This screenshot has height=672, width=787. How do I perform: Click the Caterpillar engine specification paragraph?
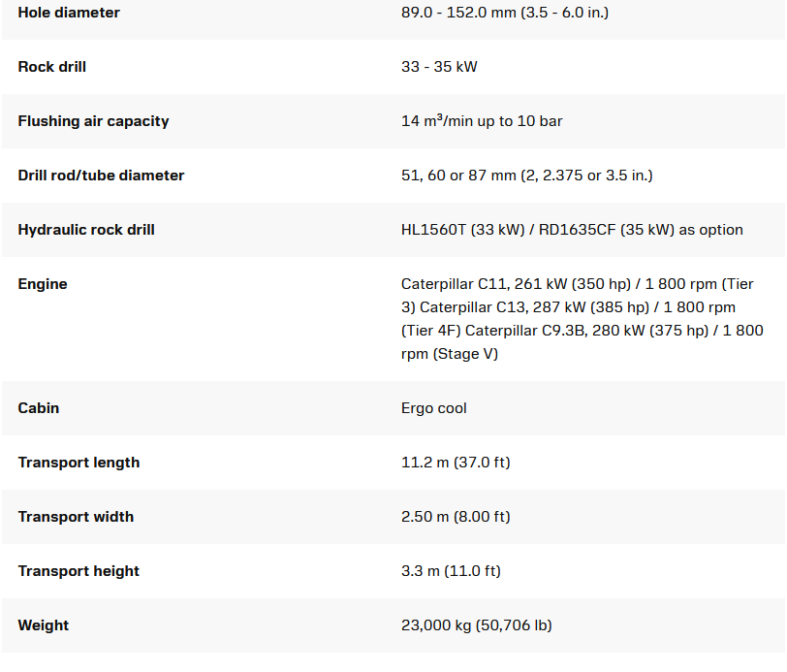click(x=582, y=319)
